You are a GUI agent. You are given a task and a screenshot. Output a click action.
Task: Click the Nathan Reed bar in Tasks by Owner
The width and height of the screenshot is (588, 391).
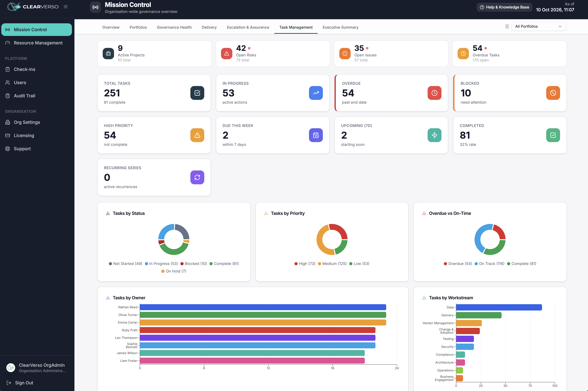coord(263,307)
